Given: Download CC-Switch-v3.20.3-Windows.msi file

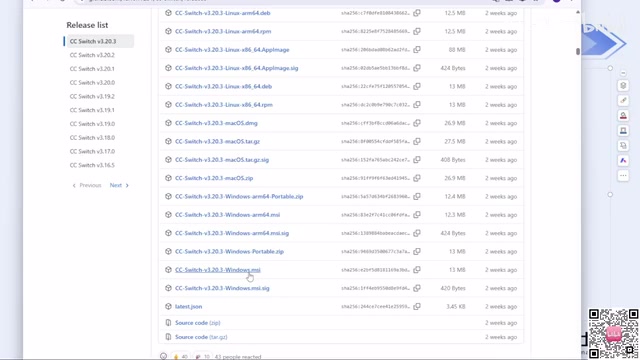Looking at the screenshot, I should click(218, 270).
